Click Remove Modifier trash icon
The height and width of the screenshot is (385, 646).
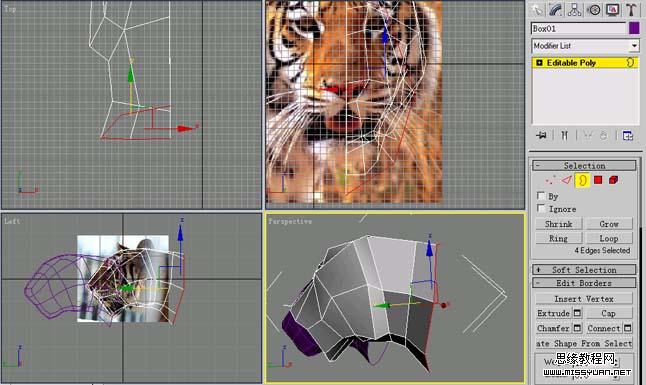point(604,135)
